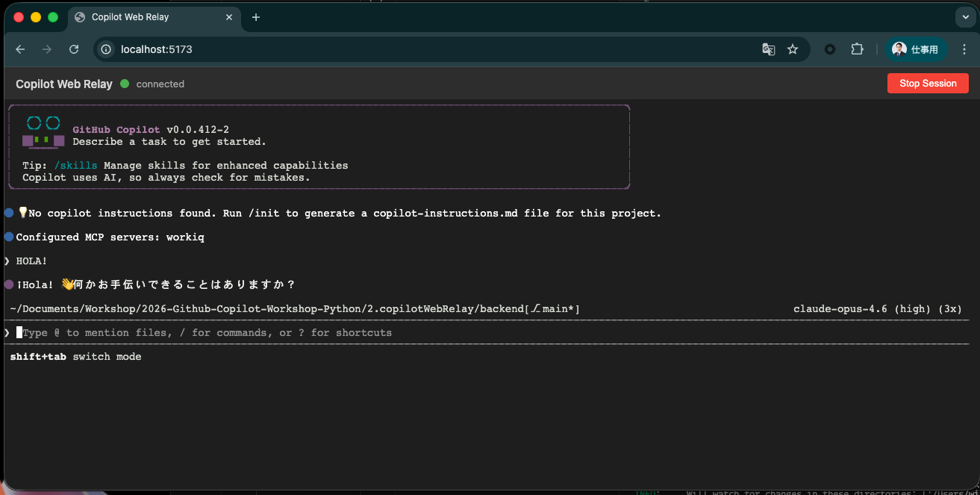Viewport: 980px width, 495px height.
Task: Click the "connected" status text
Action: click(x=160, y=84)
